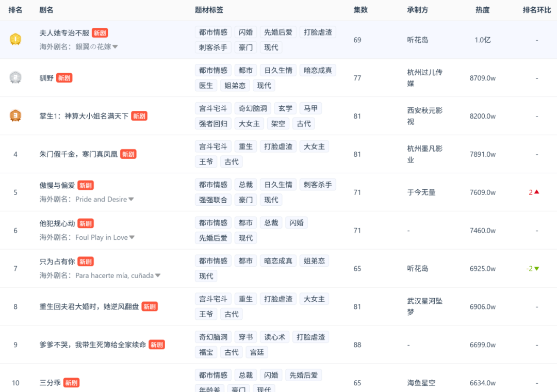Click the green down arrow beside 只为占有你
Image resolution: width=557 pixels, height=392 pixels.
(537, 269)
